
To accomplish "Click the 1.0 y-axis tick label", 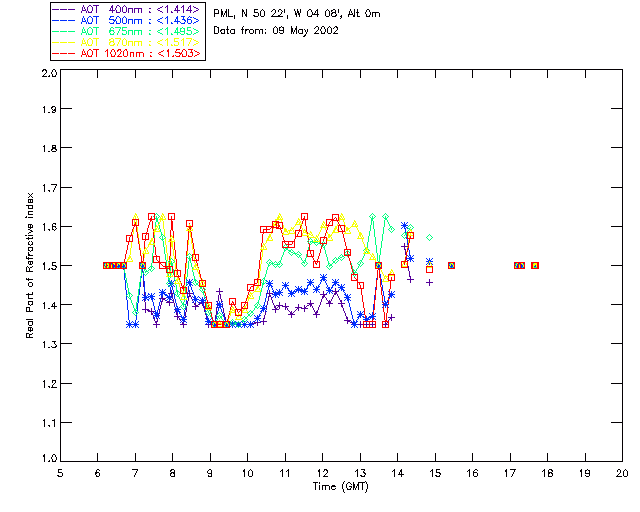I will pyautogui.click(x=49, y=458).
